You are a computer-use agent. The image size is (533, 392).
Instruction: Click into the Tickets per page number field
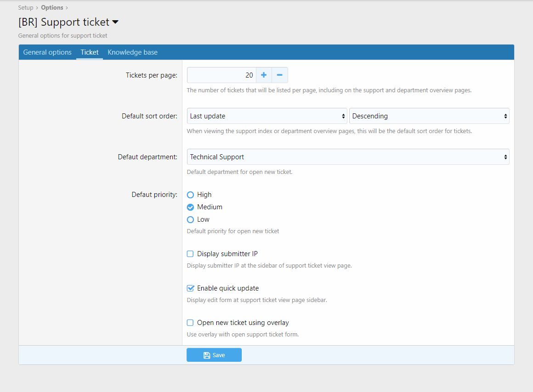click(x=221, y=75)
